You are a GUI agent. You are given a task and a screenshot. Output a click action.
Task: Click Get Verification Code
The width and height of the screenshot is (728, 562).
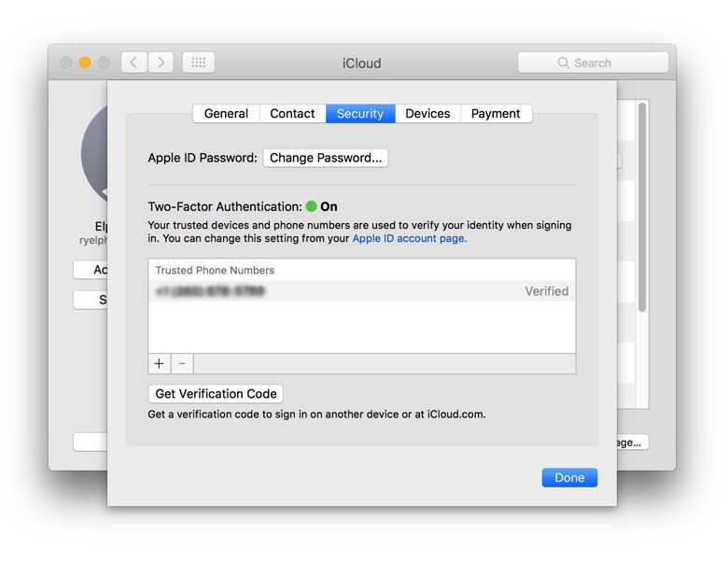[216, 394]
